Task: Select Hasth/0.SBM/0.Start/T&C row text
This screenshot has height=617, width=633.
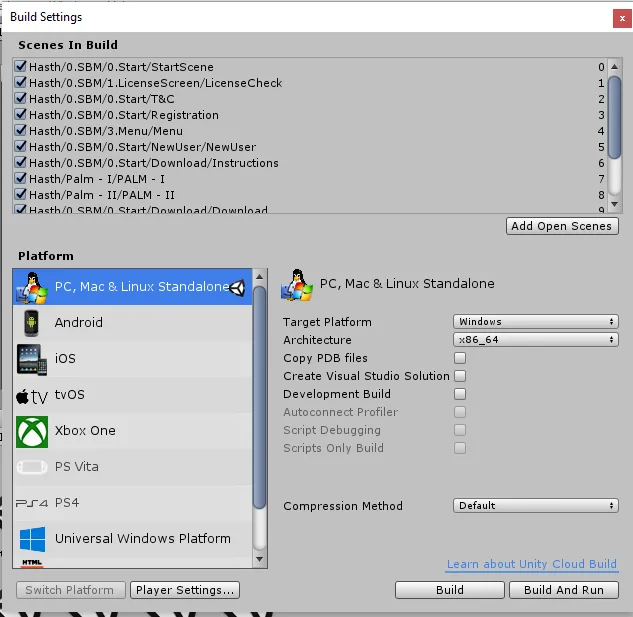Action: [x=102, y=99]
